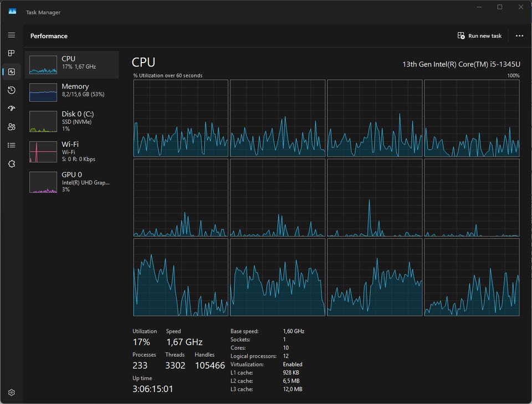The width and height of the screenshot is (532, 404).
Task: Click the first logical processor graph
Action: [181, 118]
